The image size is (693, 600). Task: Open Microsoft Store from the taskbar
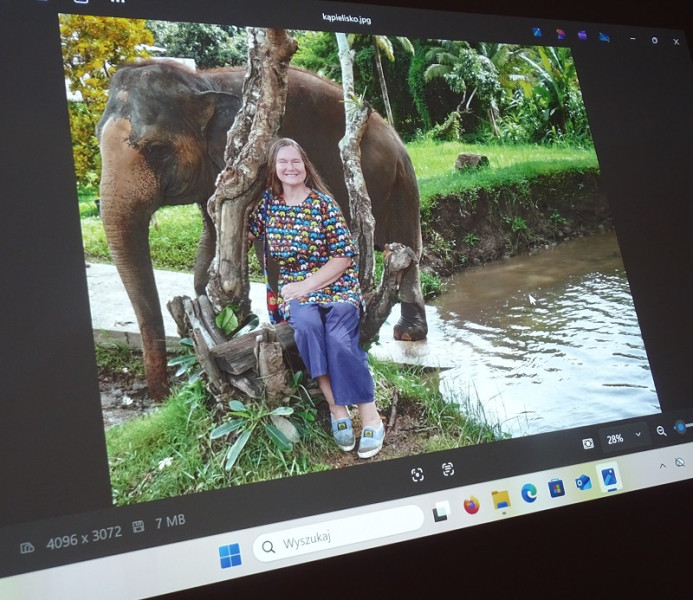(x=556, y=487)
